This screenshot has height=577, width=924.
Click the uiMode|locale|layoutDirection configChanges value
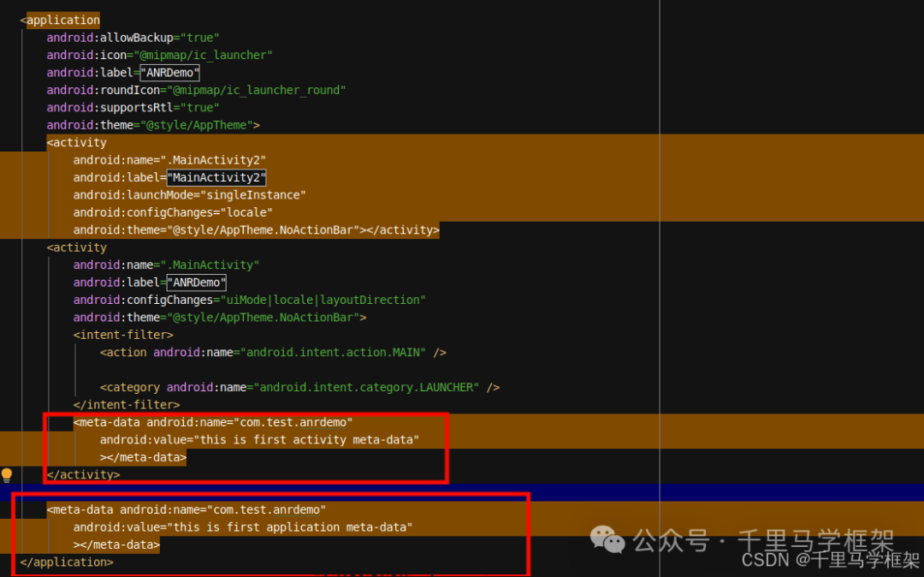[x=323, y=300]
